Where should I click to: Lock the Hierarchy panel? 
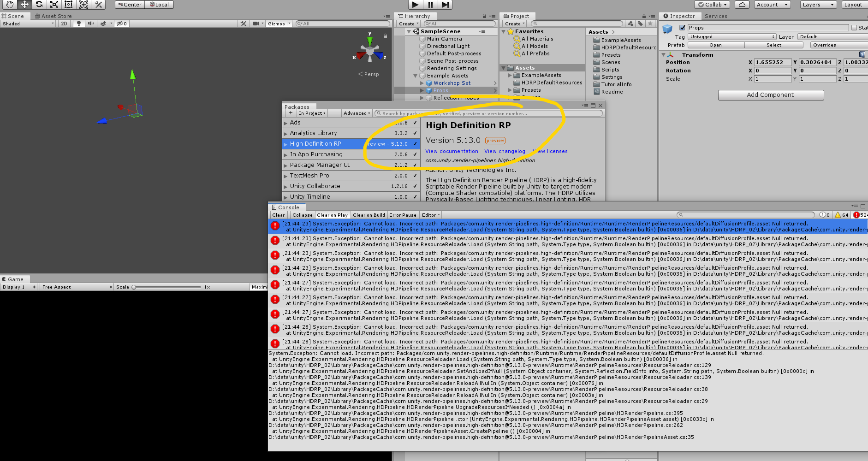(484, 16)
